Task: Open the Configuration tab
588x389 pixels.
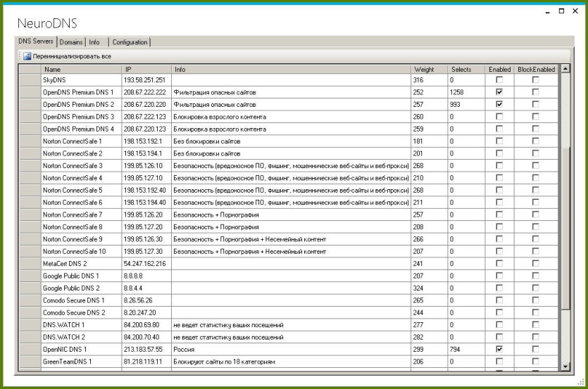Action: pos(130,42)
